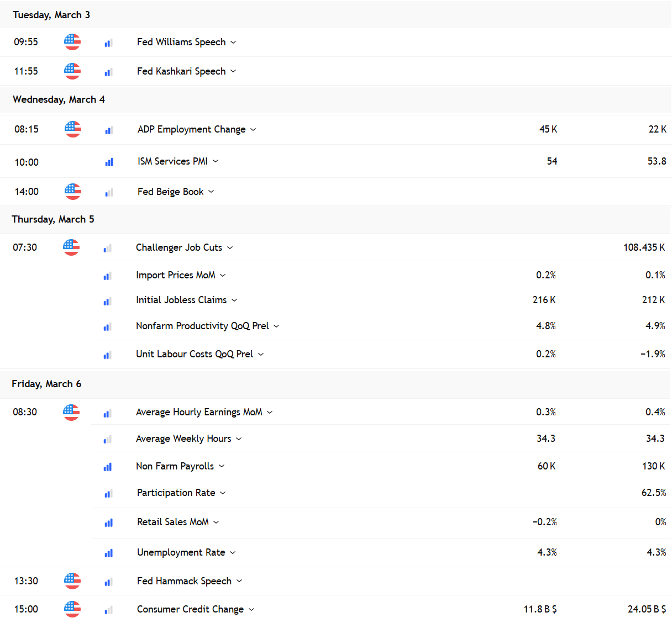This screenshot has height=623, width=672.
Task: Expand the Consumer Credit Change chevron
Action: (x=251, y=609)
